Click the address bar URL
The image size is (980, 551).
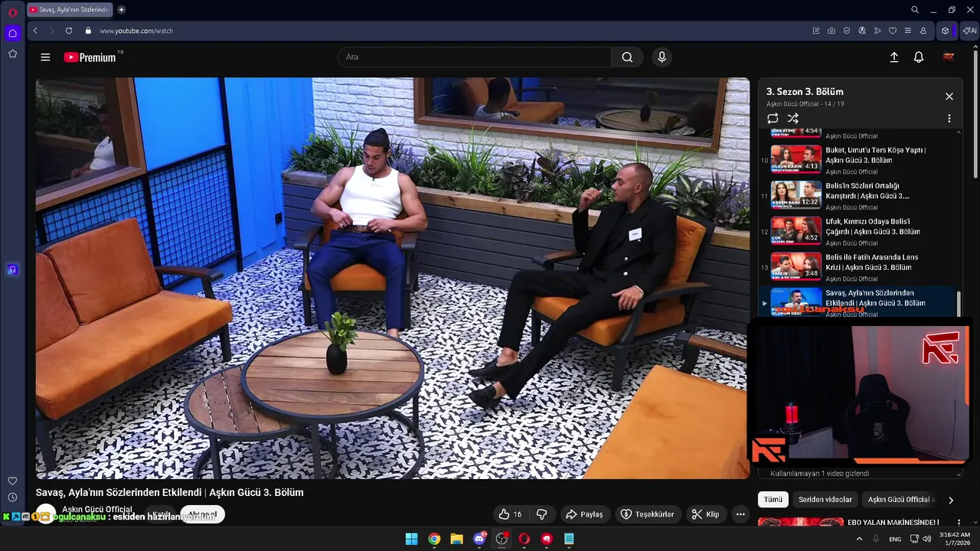(136, 31)
